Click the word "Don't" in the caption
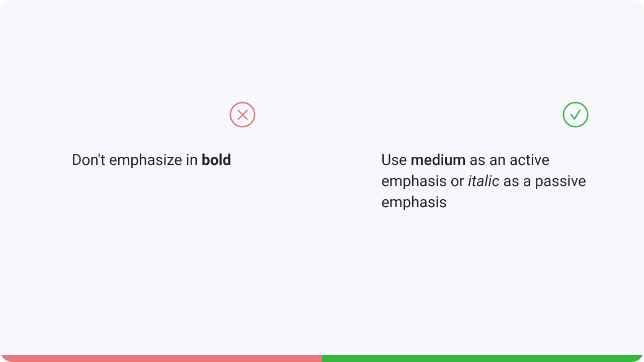This screenshot has height=362, width=644. [x=89, y=160]
